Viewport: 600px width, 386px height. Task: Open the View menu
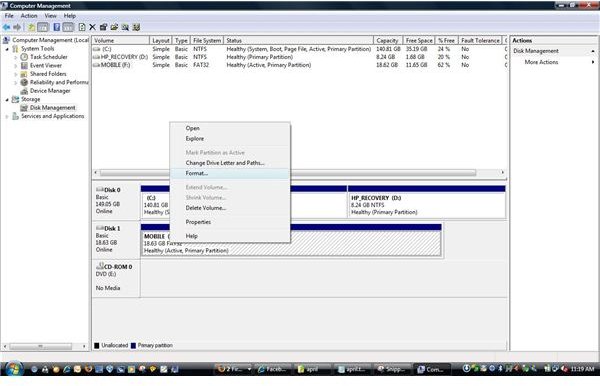point(51,16)
